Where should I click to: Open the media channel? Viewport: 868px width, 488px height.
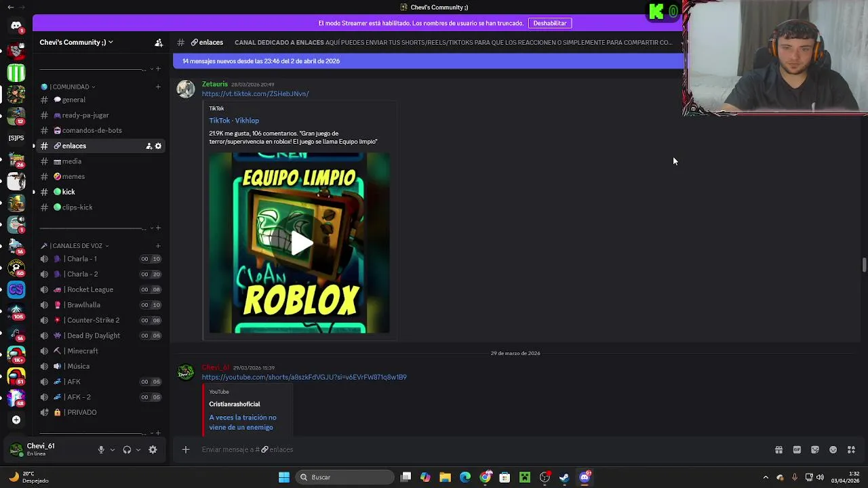pos(100,161)
